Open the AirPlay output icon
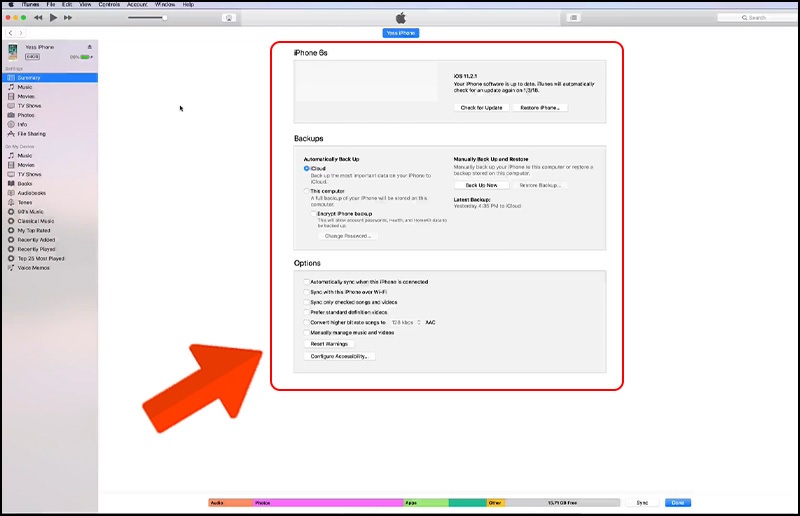Image resolution: width=800 pixels, height=516 pixels. (x=229, y=18)
